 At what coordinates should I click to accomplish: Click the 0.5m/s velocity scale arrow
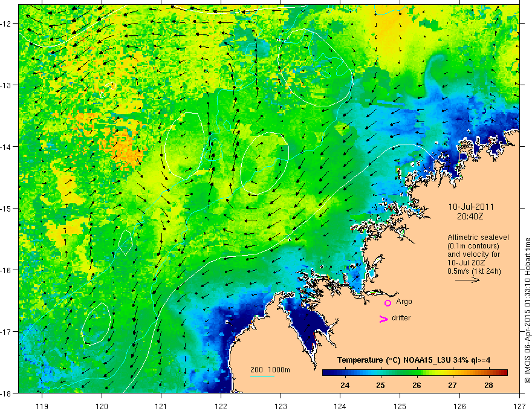click(467, 280)
